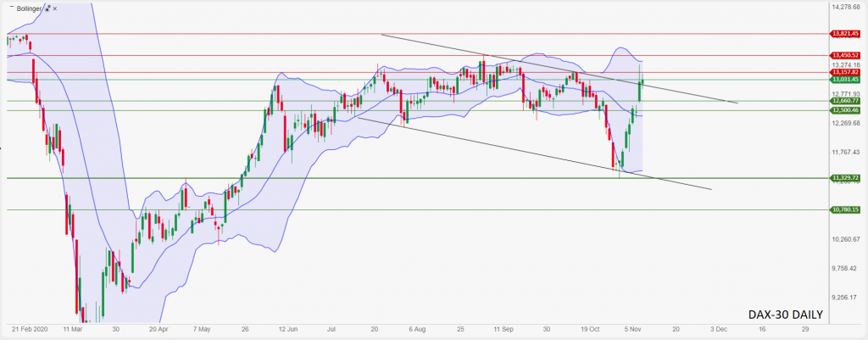
Task: Click the 3 Dec date axis label
Action: coord(720,328)
